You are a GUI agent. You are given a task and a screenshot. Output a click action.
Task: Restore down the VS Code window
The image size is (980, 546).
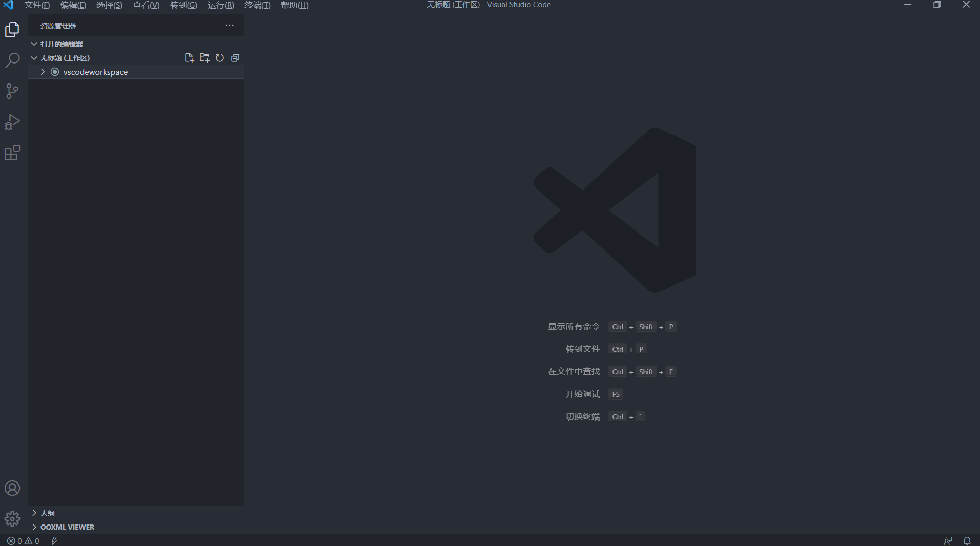coord(937,5)
